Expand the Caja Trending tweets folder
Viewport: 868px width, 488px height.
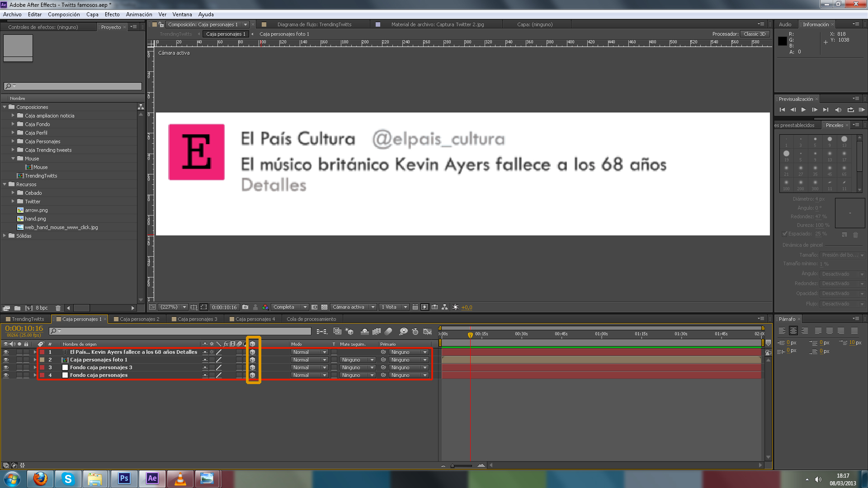[x=13, y=150]
